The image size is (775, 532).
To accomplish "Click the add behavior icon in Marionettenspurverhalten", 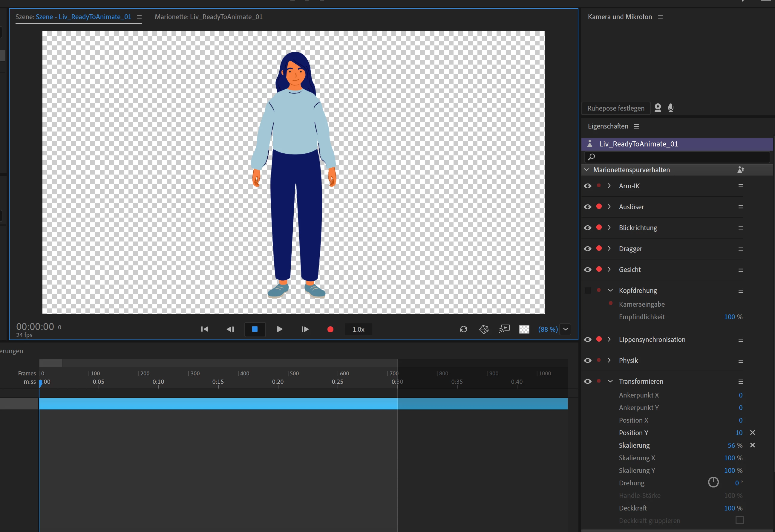I will pyautogui.click(x=741, y=170).
